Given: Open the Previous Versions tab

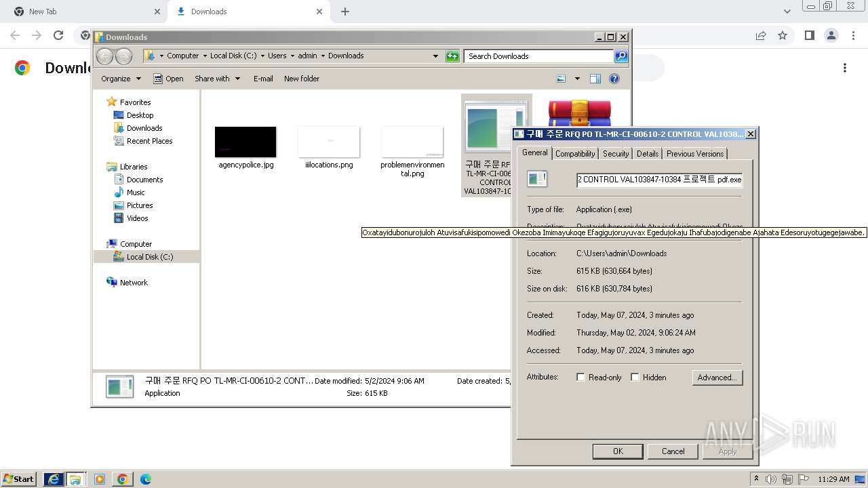Looking at the screenshot, I should pos(695,154).
